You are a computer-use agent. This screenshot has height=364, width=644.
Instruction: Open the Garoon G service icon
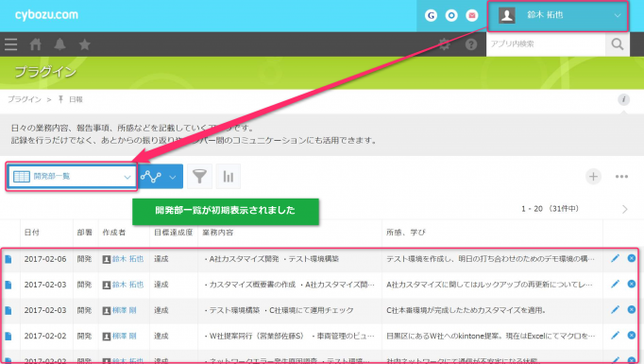(x=431, y=16)
